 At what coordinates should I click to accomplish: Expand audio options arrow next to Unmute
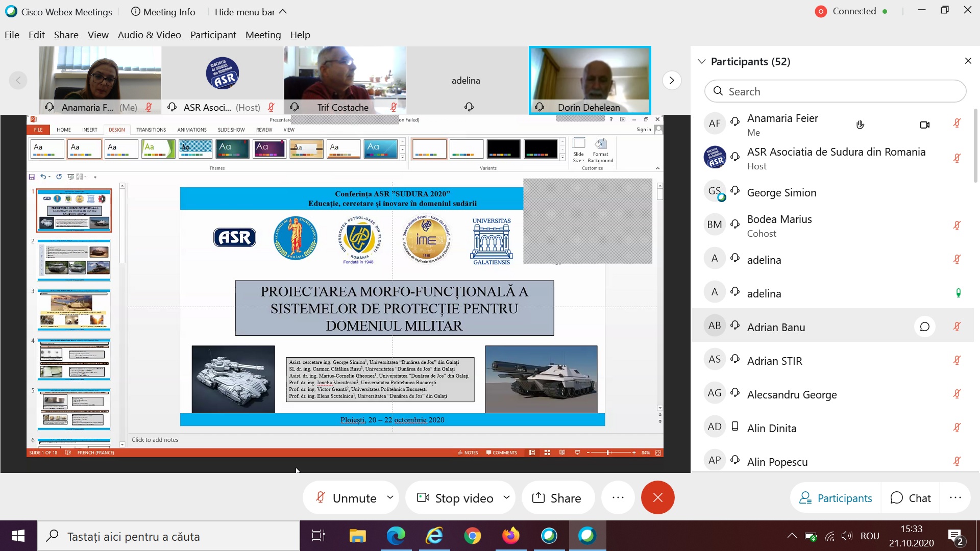click(x=390, y=497)
